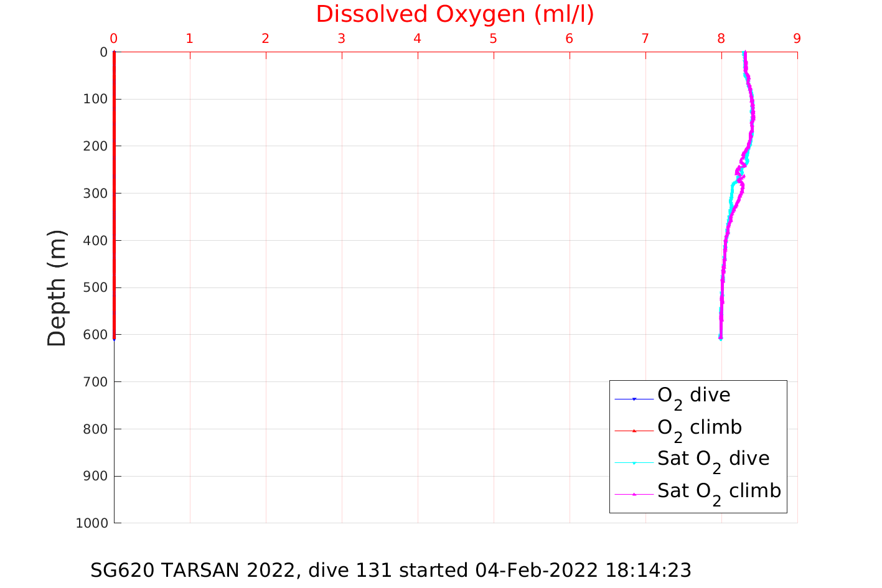
Task: Click the magenta saturation curve near 300 m
Action: pos(741,193)
